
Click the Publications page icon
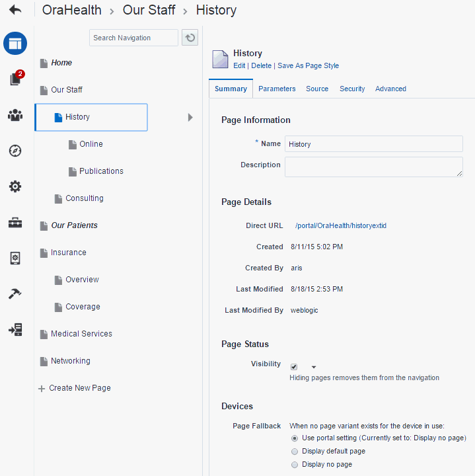tap(73, 171)
